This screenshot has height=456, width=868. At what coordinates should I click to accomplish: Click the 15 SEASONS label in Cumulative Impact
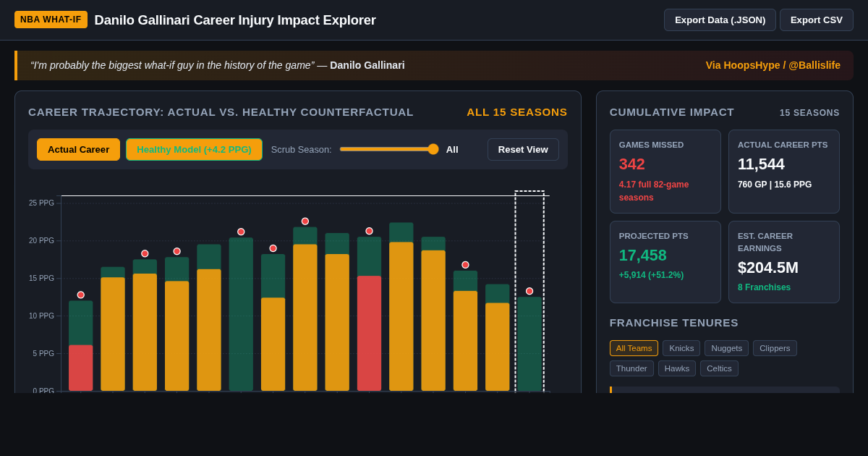click(x=809, y=113)
